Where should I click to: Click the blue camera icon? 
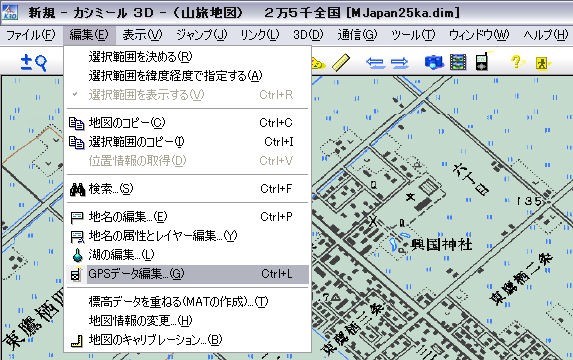(434, 62)
